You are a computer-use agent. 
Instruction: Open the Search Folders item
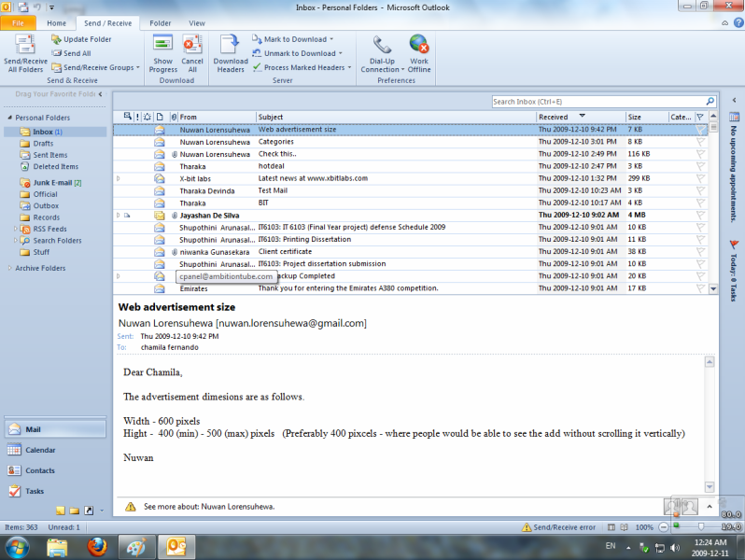pos(57,241)
